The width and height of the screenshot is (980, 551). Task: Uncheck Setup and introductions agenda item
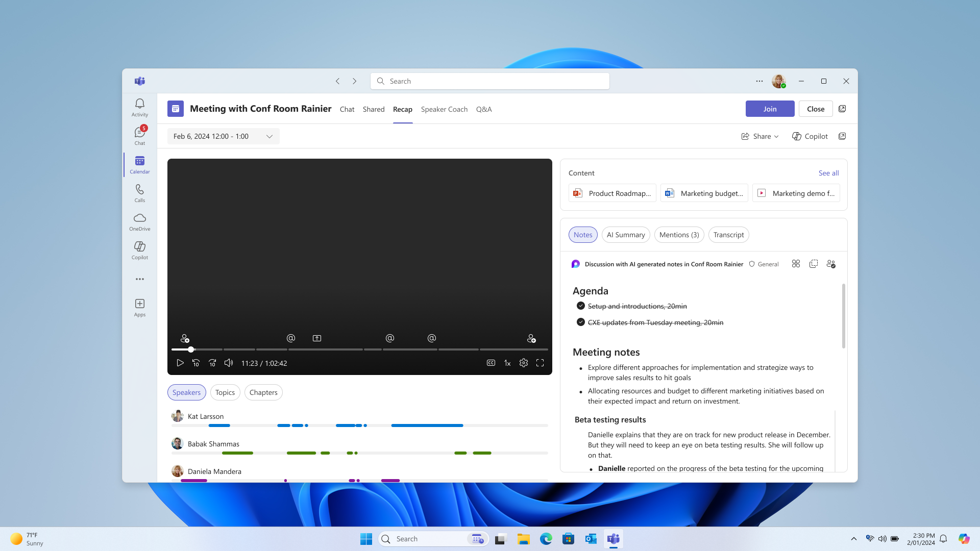click(580, 306)
